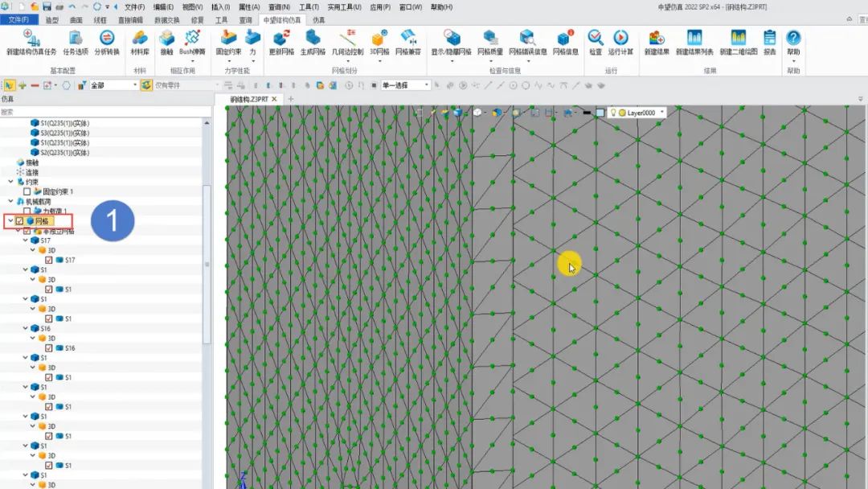Click the 任务选项 task options button

[x=75, y=42]
